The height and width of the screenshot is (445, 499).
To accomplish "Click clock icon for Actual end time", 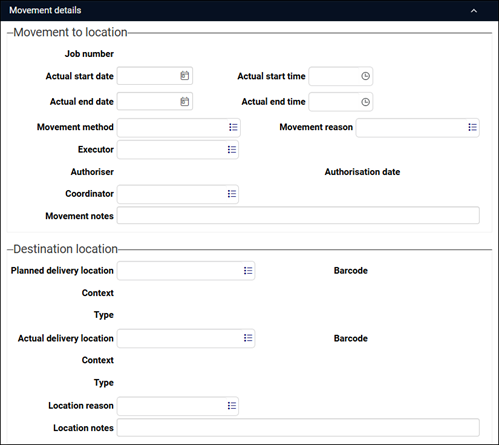I will (365, 102).
